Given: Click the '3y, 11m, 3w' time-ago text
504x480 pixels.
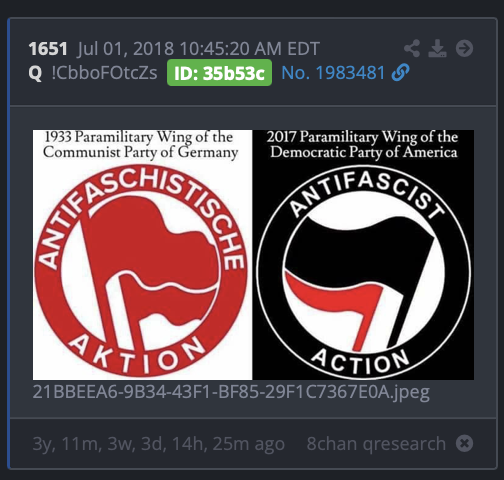Looking at the screenshot, I should (159, 444).
